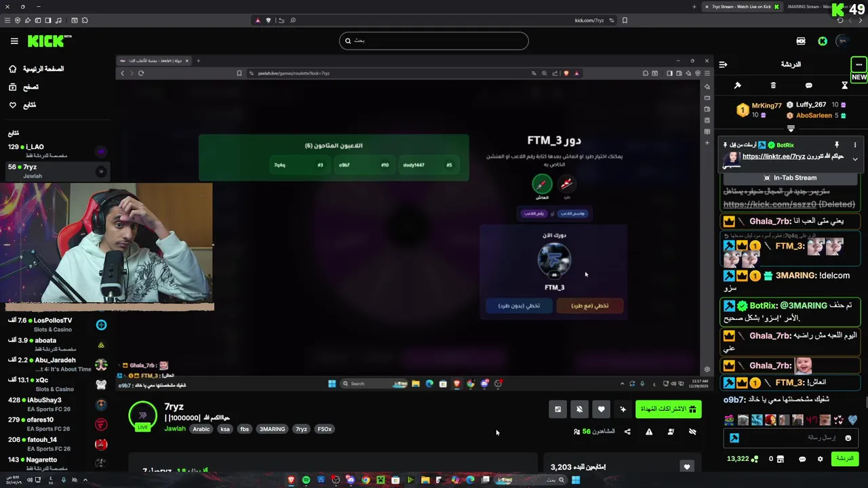
Task: Go to Home page in sidebar
Action: click(36, 68)
